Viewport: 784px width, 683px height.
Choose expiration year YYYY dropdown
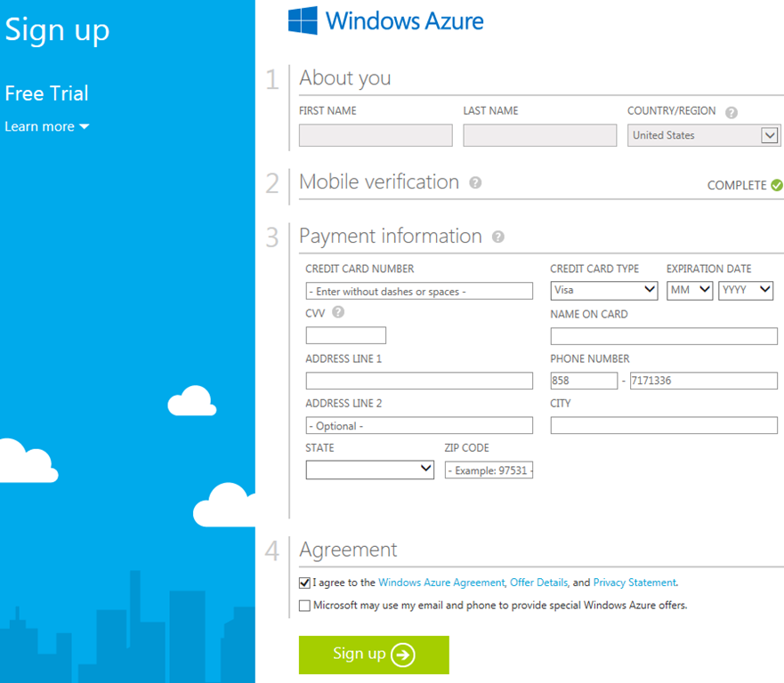coord(746,290)
